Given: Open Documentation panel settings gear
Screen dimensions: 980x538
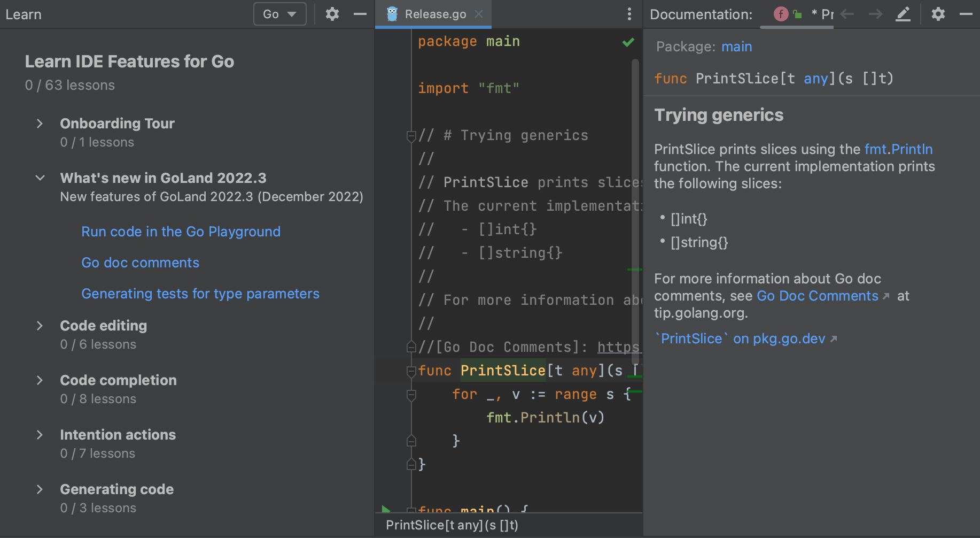Looking at the screenshot, I should pos(938,14).
